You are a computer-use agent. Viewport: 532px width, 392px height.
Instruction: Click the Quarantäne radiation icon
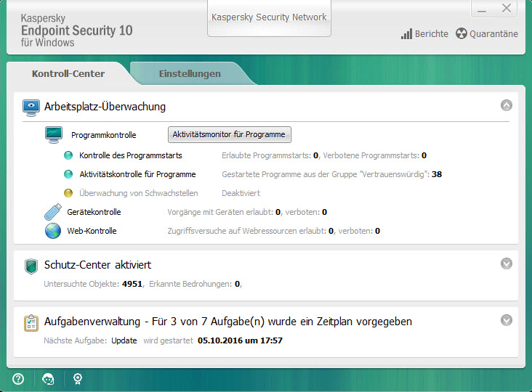(462, 34)
